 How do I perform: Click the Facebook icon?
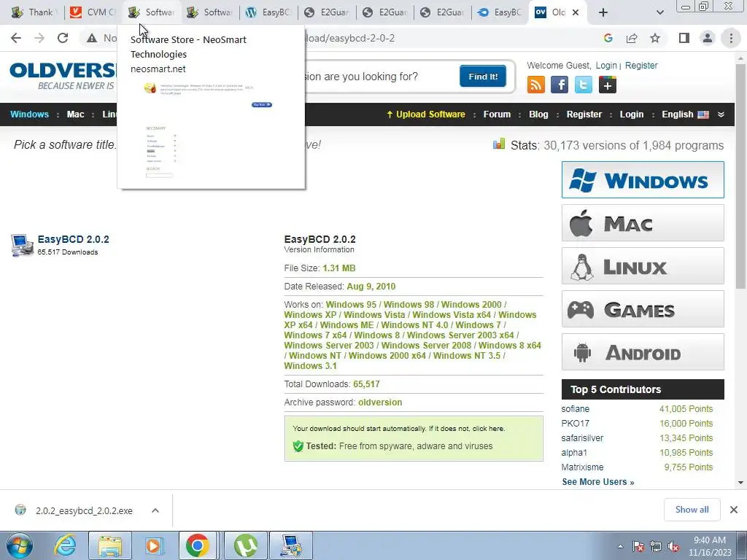pos(560,85)
